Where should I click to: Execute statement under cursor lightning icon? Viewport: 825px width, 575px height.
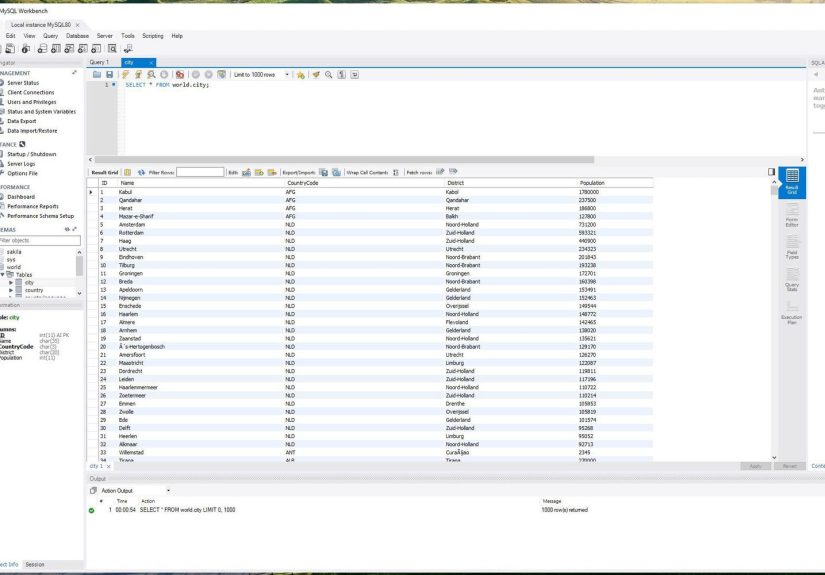click(138, 75)
